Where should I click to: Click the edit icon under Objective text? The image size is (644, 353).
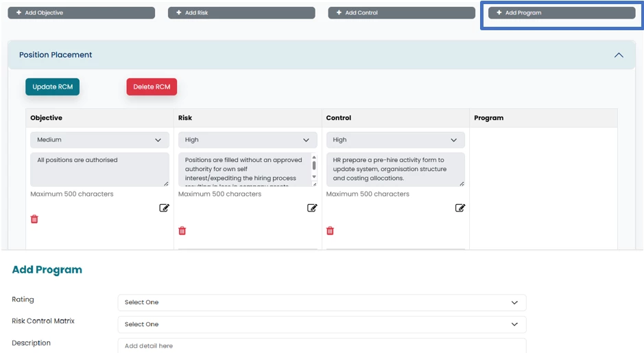click(164, 208)
